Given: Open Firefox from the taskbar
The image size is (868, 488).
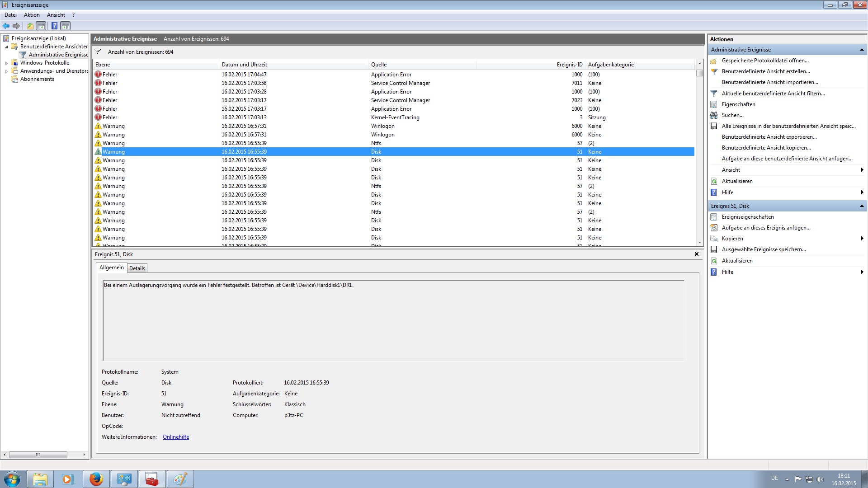Looking at the screenshot, I should (x=96, y=479).
